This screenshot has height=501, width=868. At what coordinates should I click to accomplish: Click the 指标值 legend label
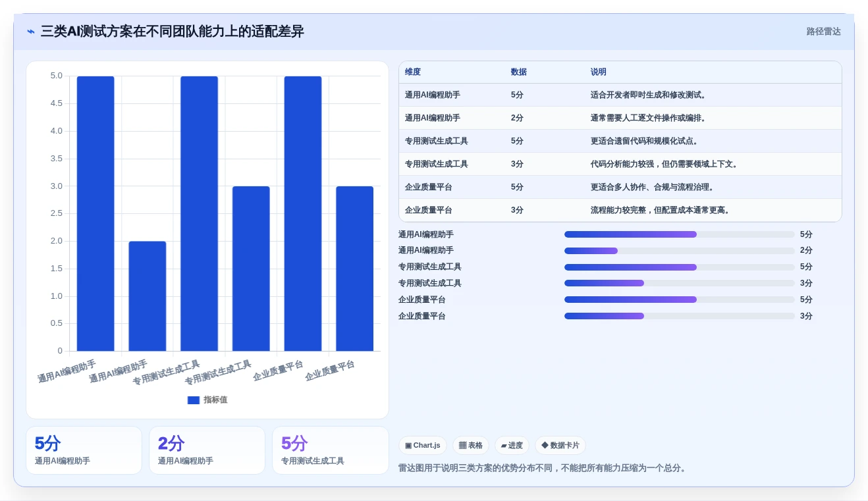click(x=215, y=400)
